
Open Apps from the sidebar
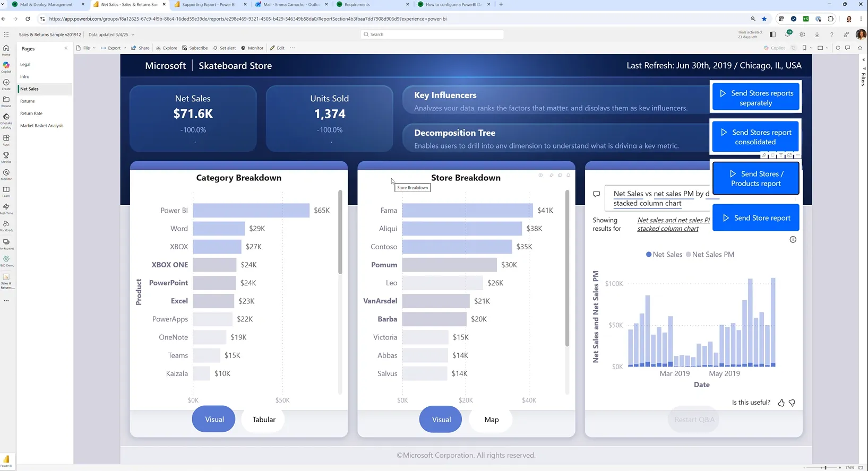[x=6, y=139]
